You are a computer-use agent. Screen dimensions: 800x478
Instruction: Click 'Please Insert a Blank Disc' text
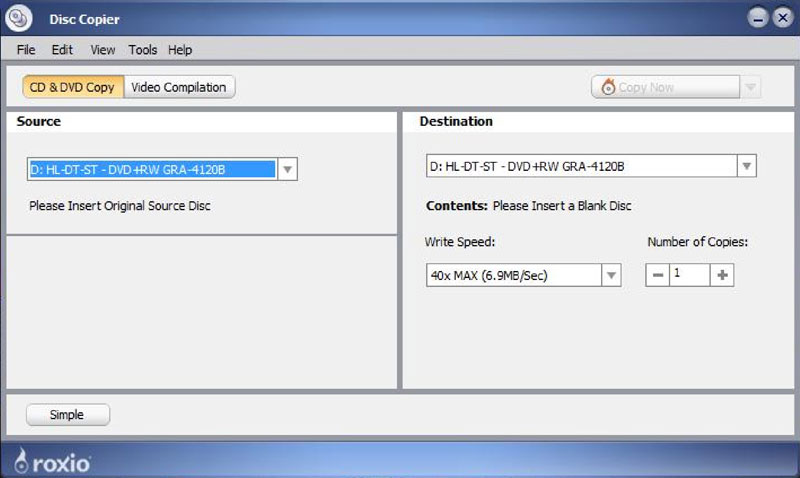(562, 206)
